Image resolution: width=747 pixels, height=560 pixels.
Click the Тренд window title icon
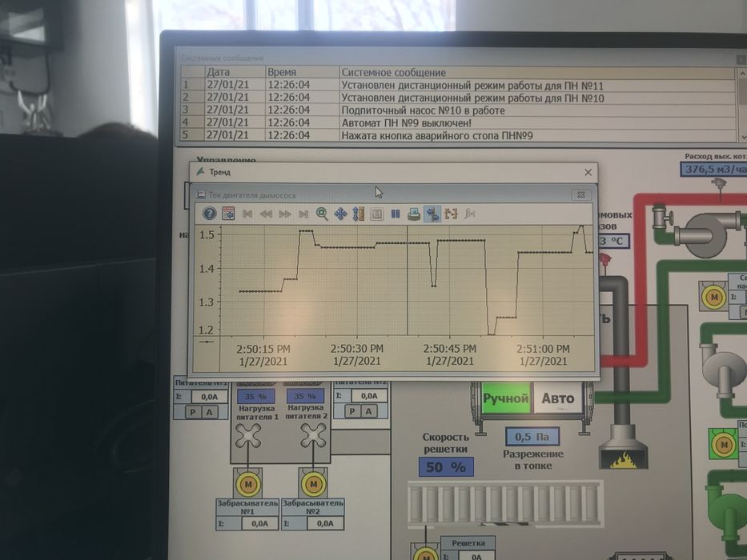click(201, 171)
